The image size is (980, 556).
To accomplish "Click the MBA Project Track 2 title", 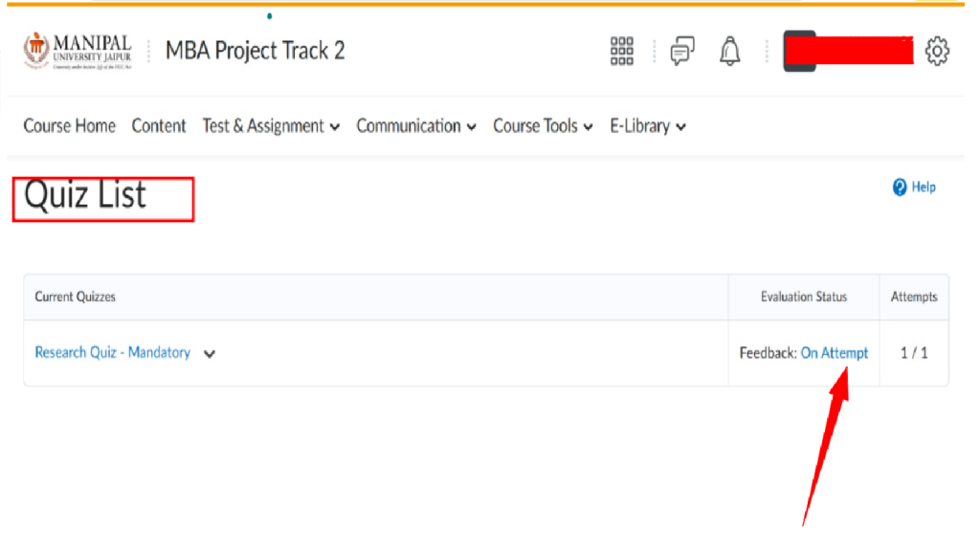I will click(x=255, y=51).
